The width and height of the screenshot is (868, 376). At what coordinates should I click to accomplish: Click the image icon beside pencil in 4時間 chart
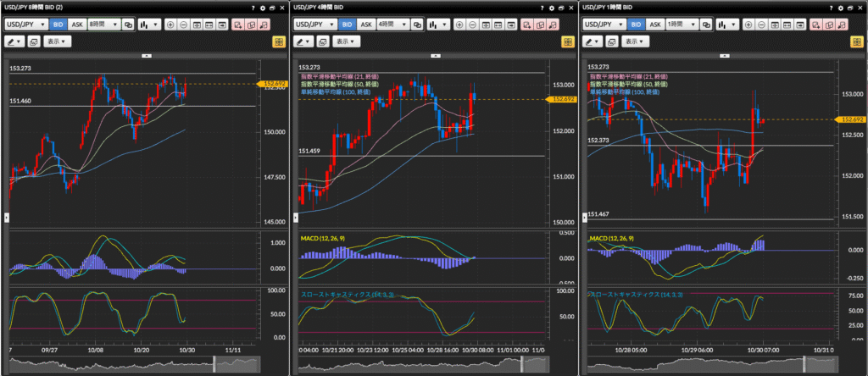[323, 41]
